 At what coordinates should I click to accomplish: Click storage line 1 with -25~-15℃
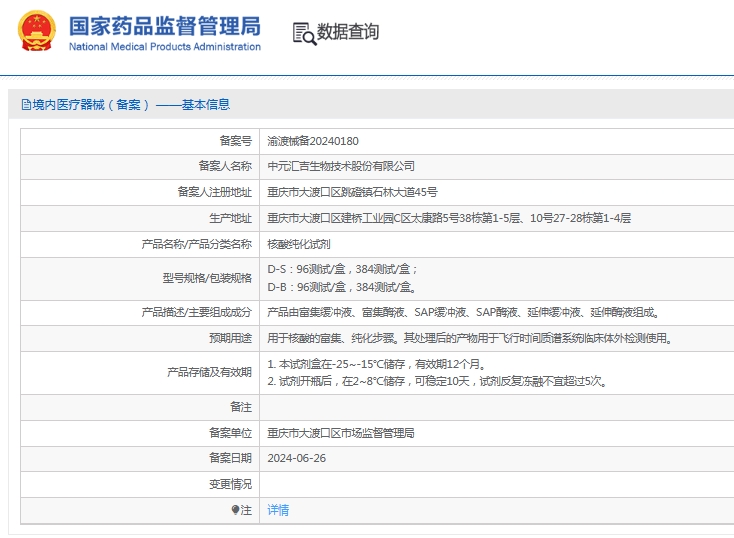point(377,364)
